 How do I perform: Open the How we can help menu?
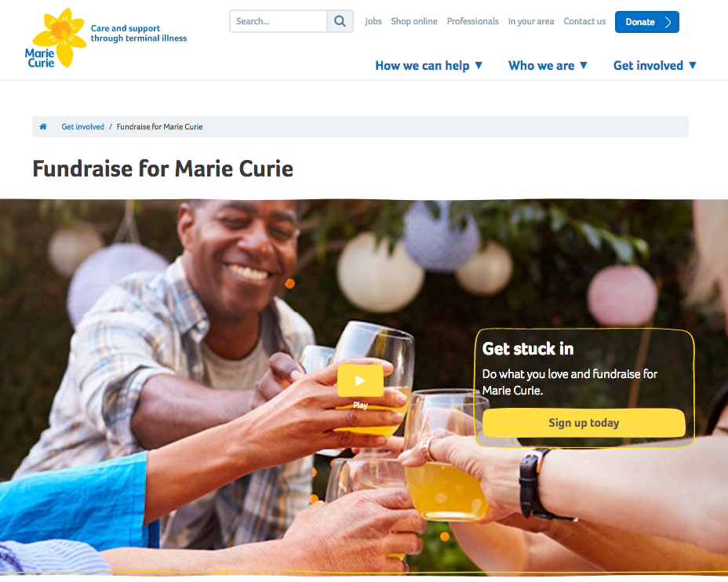click(422, 65)
